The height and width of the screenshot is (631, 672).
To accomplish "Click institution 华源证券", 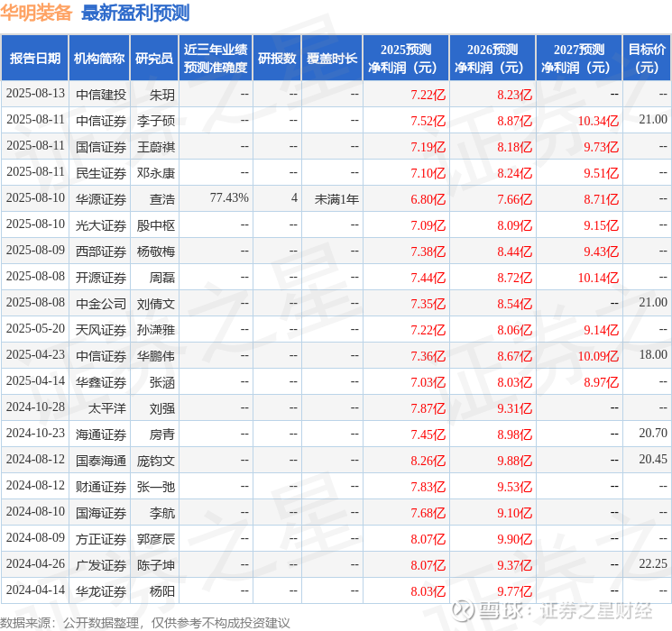I will click(101, 199).
